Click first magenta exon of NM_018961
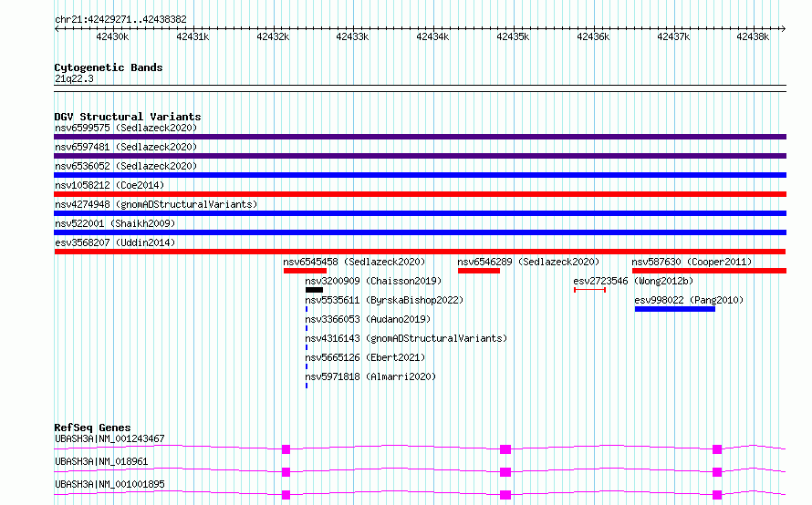This screenshot has height=505, width=812. 286,472
